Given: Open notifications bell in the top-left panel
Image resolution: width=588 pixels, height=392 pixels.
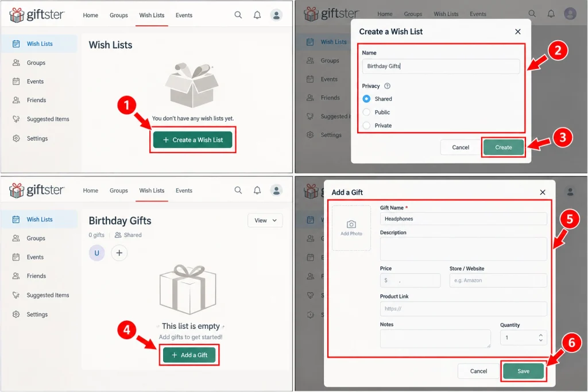Looking at the screenshot, I should pyautogui.click(x=257, y=15).
